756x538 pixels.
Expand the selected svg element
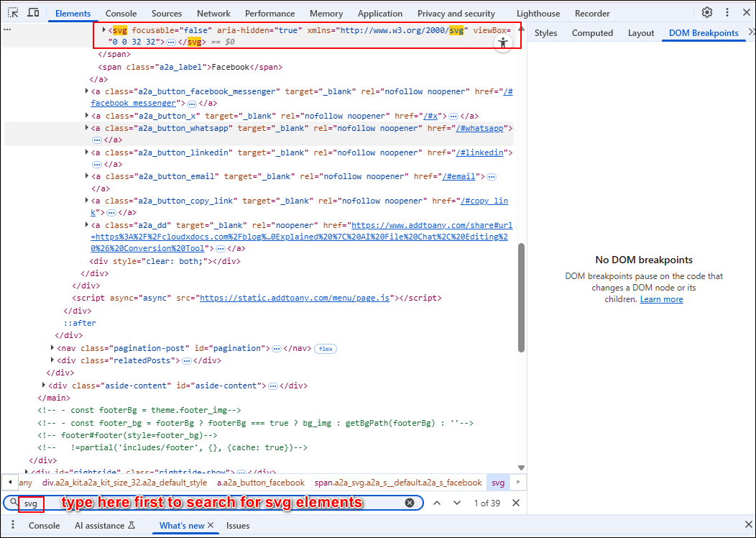point(103,30)
